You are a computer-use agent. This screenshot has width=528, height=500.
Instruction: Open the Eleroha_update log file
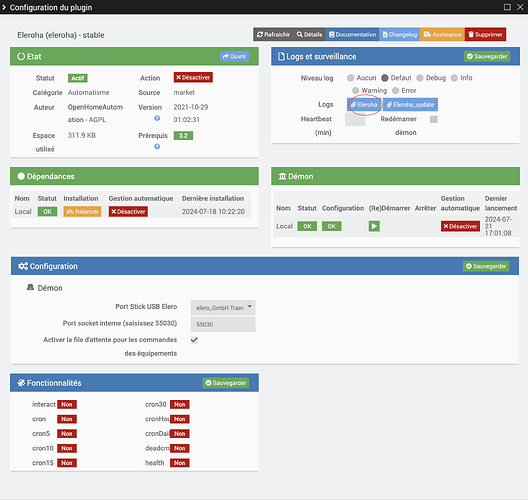click(410, 105)
